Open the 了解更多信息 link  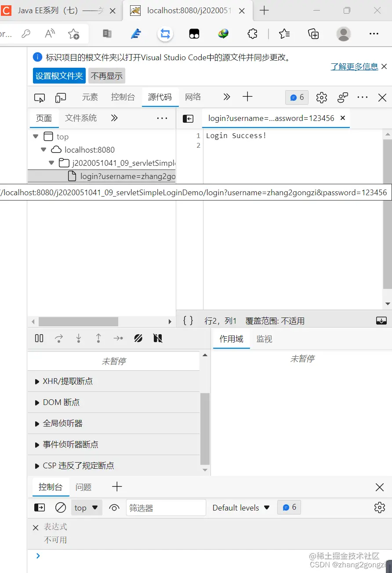tap(354, 66)
